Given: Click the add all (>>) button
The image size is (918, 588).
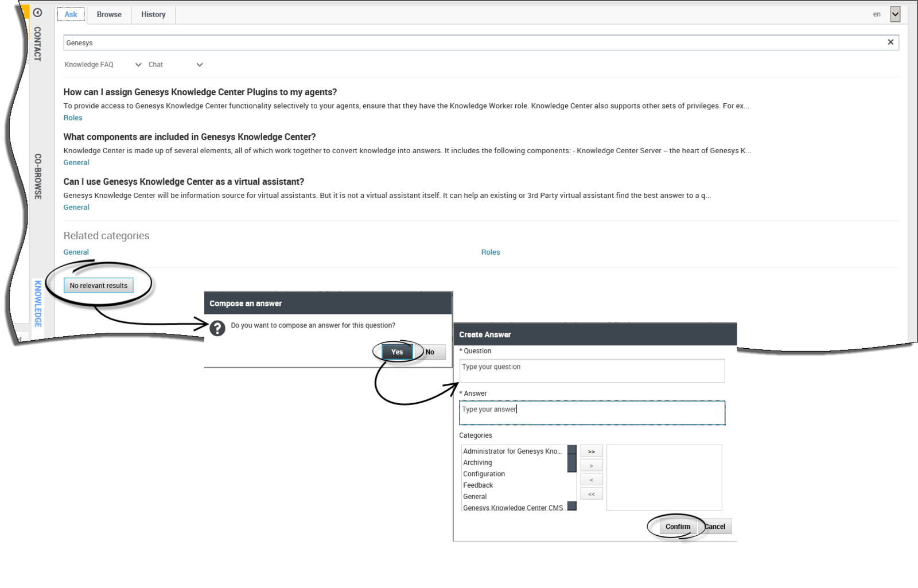Looking at the screenshot, I should pos(592,451).
